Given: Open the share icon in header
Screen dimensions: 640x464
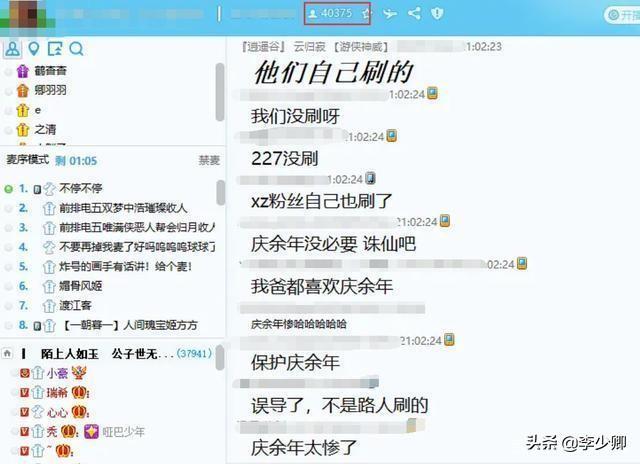Looking at the screenshot, I should click(414, 13).
